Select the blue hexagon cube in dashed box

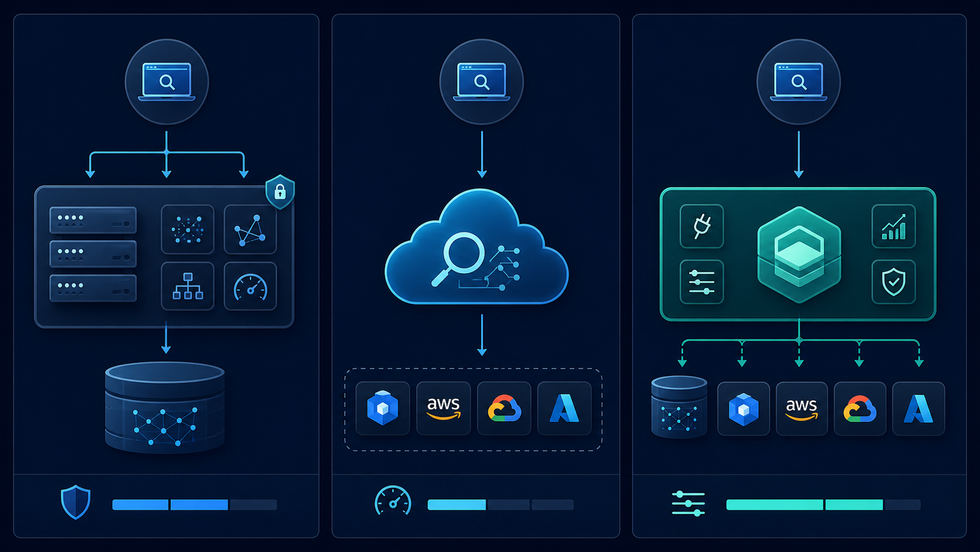pos(383,408)
